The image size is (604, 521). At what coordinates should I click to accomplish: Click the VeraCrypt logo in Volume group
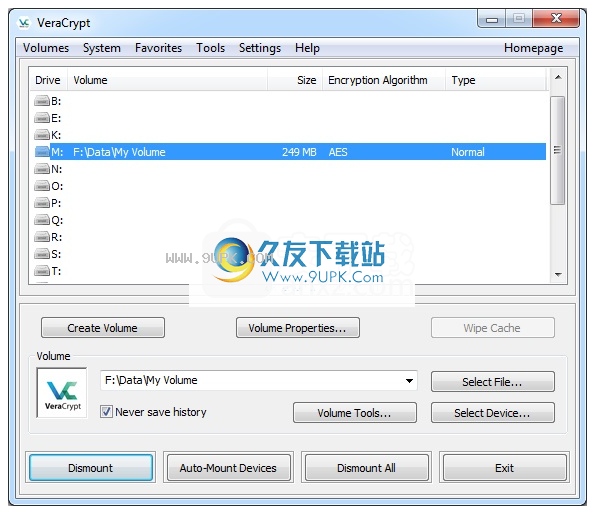[62, 392]
